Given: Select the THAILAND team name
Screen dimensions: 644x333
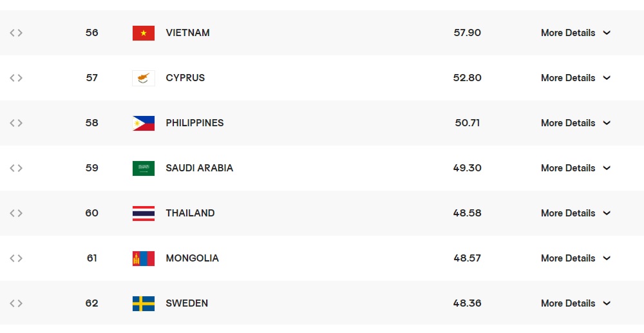Looking at the screenshot, I should point(190,213).
